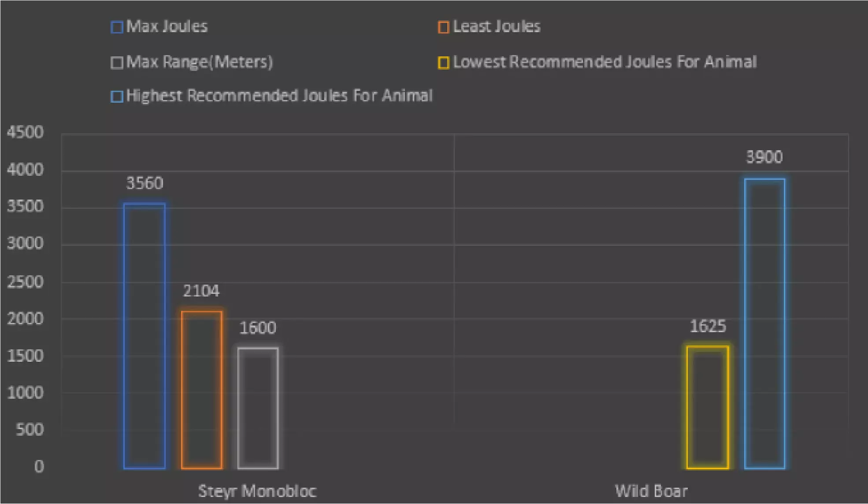
Task: Select the 3560 data label
Action: 145,183
